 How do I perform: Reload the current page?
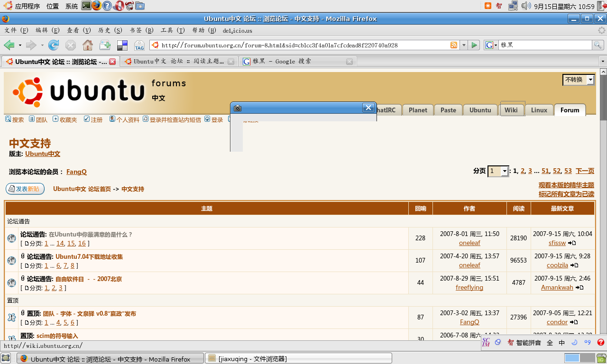point(54,45)
